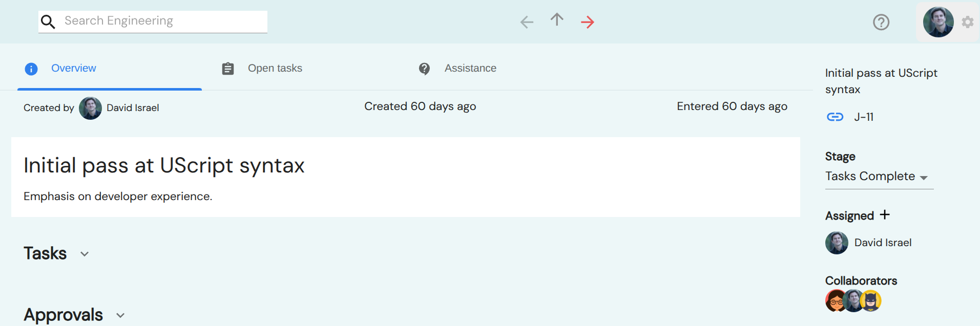
Task: Open the help question mark icon
Action: click(x=881, y=22)
